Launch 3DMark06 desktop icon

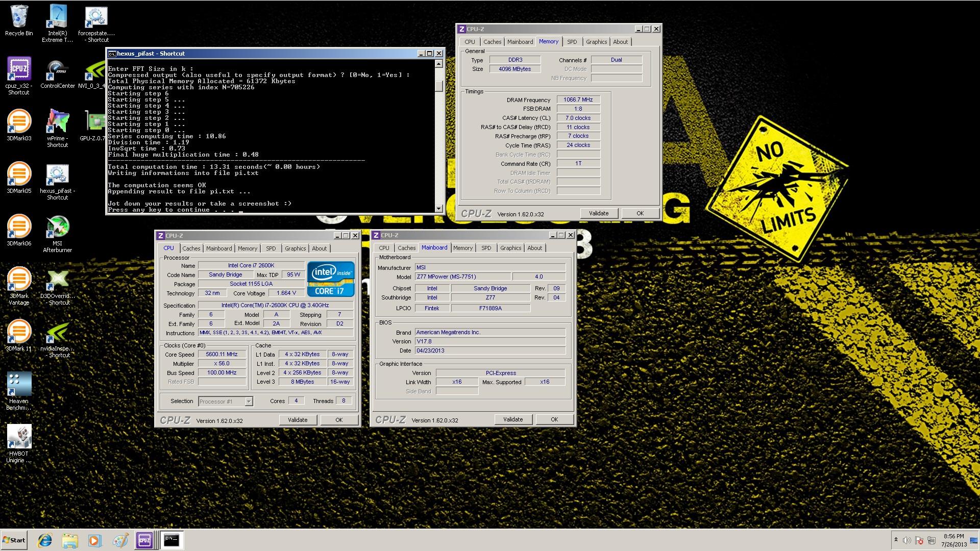coord(19,230)
